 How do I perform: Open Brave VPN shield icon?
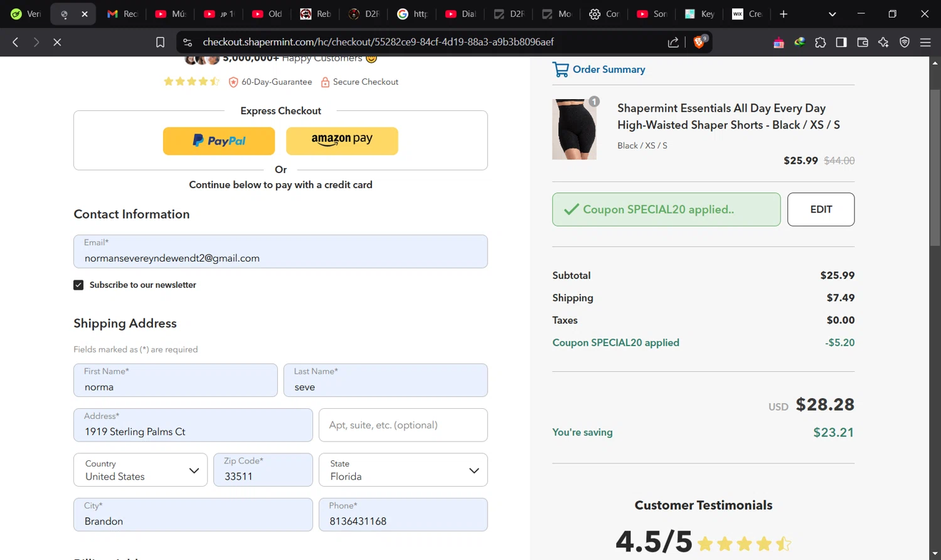click(x=905, y=42)
